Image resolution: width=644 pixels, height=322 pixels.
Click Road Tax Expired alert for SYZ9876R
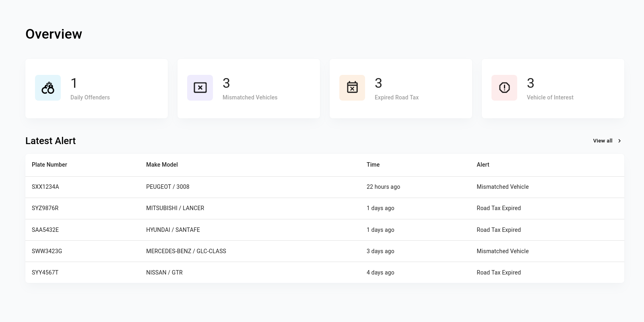[x=499, y=208]
